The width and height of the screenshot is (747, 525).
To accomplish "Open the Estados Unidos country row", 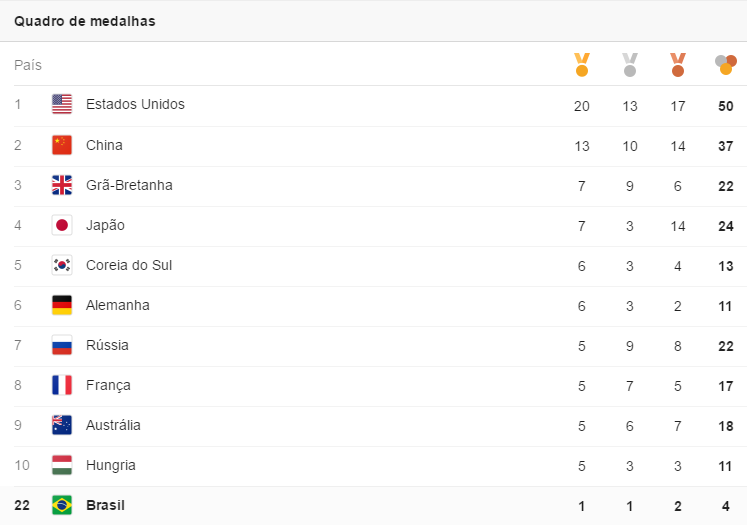I will pos(135,104).
